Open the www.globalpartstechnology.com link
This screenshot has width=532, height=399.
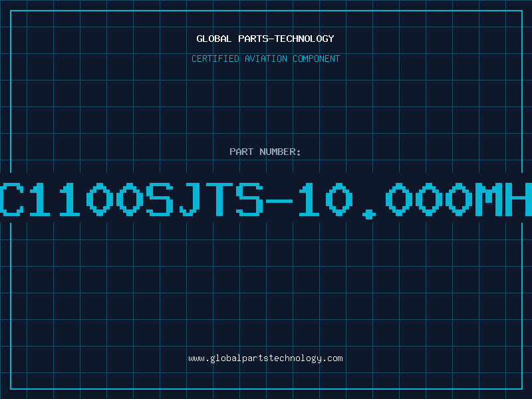pos(265,358)
